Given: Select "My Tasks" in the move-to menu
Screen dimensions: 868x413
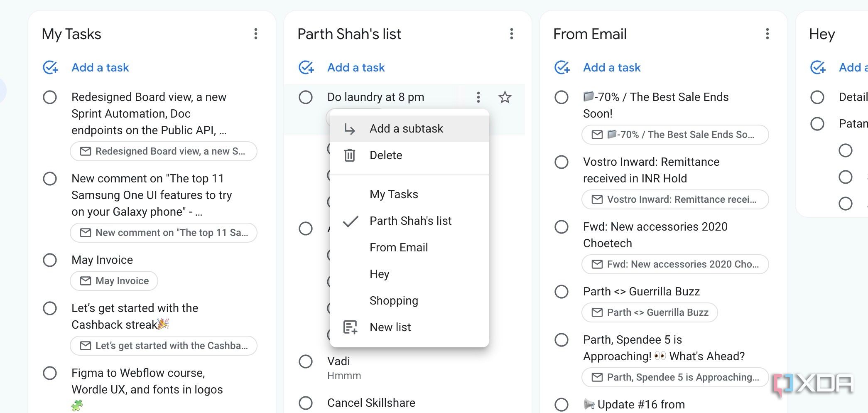Looking at the screenshot, I should (x=393, y=194).
